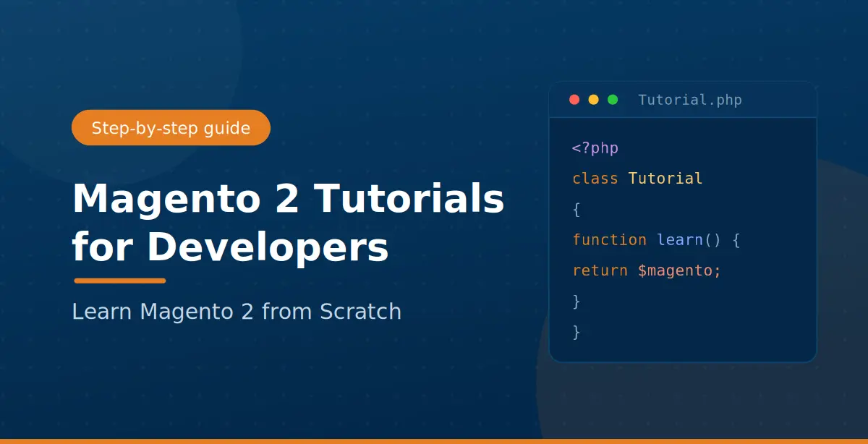Click the "Step-by-step guide" orange badge

tap(171, 128)
